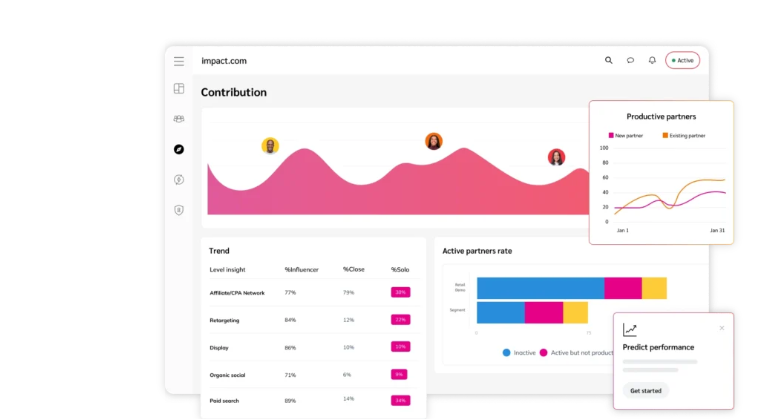
Task: Select the compass discover icon in sidebar
Action: pyautogui.click(x=179, y=149)
